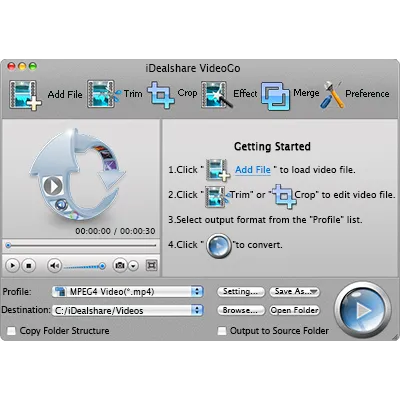Toggle fullscreen preview icon
This screenshot has width=400, height=400.
tap(152, 265)
